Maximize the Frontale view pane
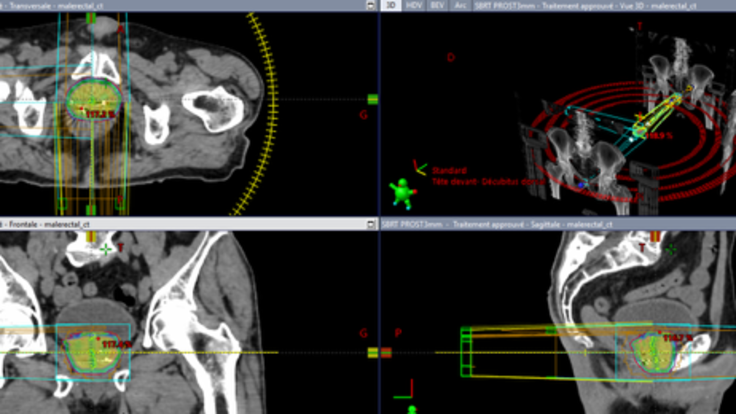The image size is (736, 414). pos(371,224)
